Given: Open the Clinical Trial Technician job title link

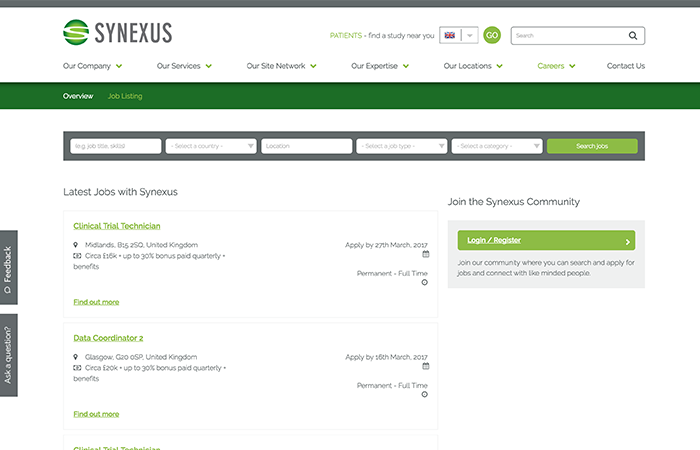Looking at the screenshot, I should click(x=117, y=226).
